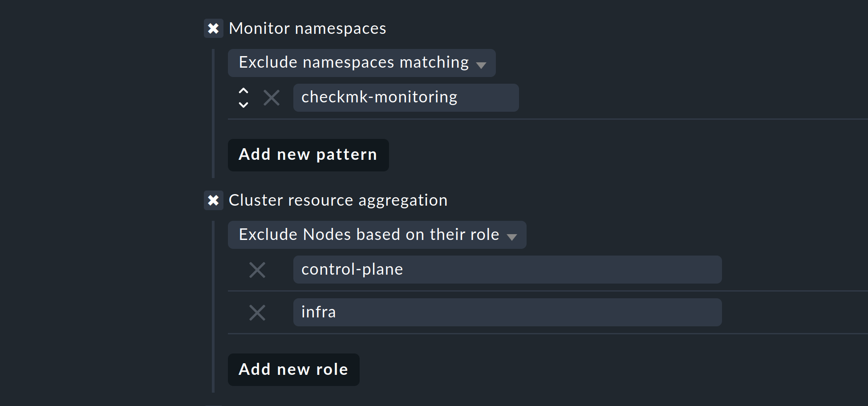Screen dimensions: 868x406
Task: Click the X icon next to Cluster resource aggregation
Action: pyautogui.click(x=214, y=200)
